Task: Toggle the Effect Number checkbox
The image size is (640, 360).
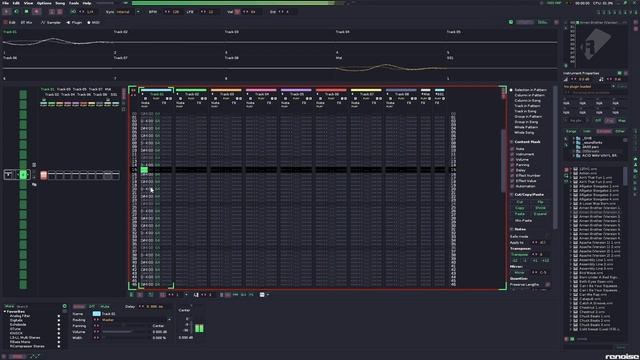Action: tap(512, 176)
